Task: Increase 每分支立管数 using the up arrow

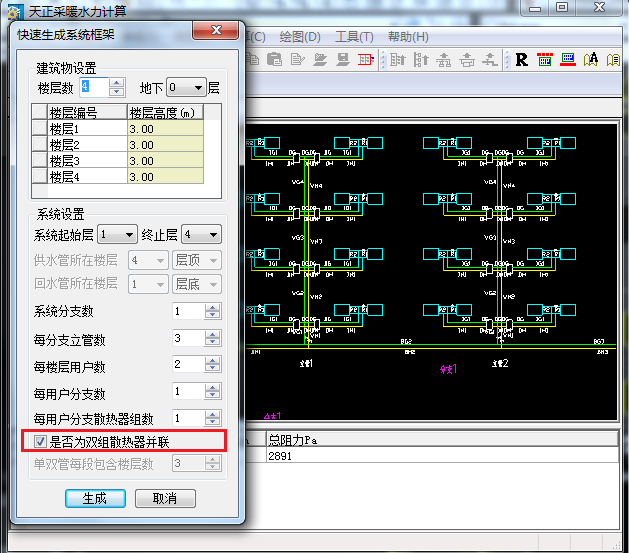Action: pos(211,334)
